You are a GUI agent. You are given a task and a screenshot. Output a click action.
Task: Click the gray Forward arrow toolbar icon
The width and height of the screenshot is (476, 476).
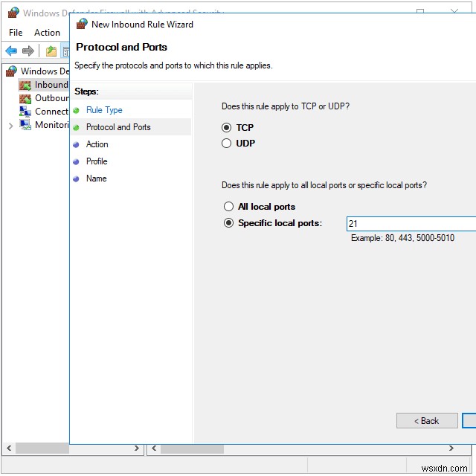[x=28, y=51]
